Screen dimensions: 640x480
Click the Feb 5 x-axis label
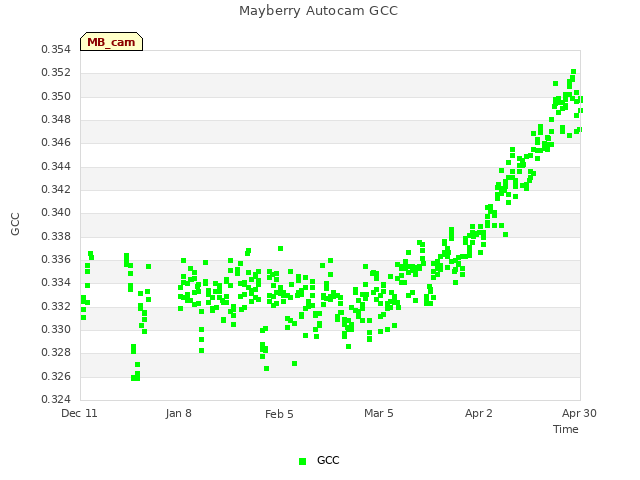pos(279,414)
